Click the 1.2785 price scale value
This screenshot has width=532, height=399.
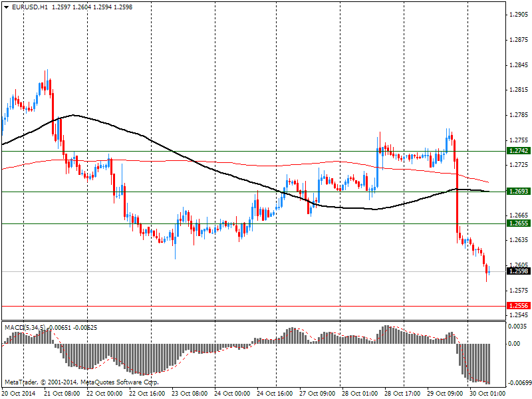pos(519,115)
